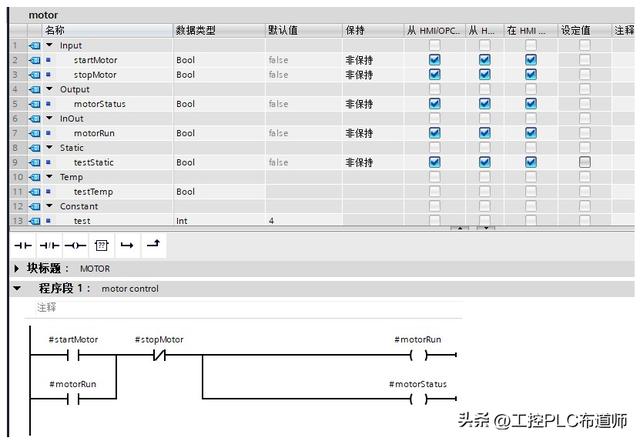Click the stopMotor normally closed contact

[x=160, y=356]
